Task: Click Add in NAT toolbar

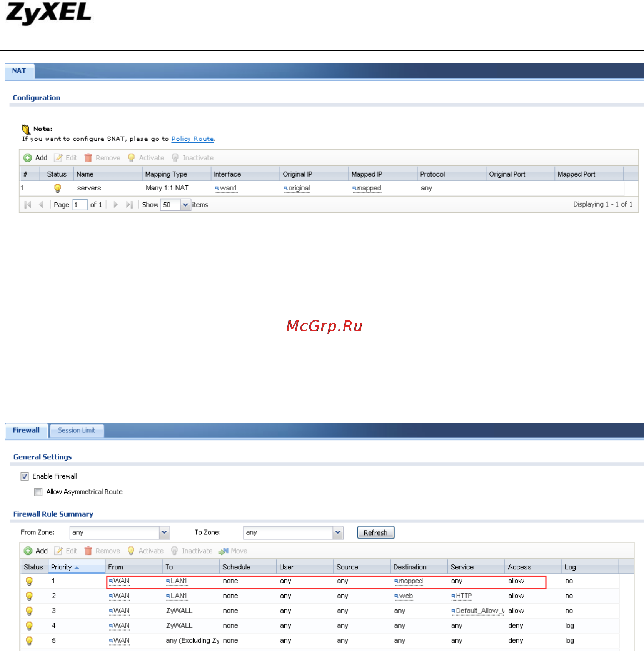Action: [35, 158]
